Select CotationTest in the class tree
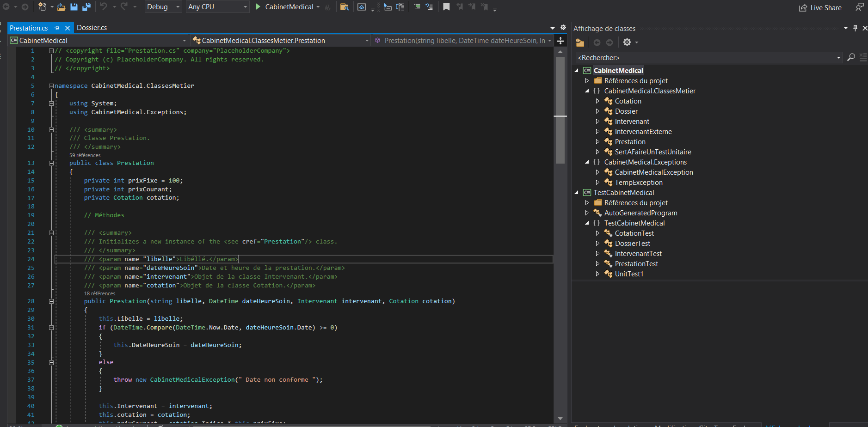Image resolution: width=868 pixels, height=427 pixels. point(634,233)
